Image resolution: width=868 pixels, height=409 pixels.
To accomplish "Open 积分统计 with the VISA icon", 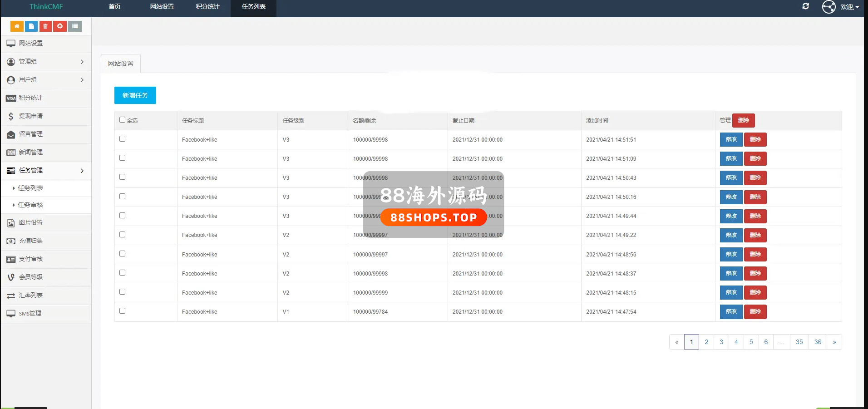I will [x=30, y=98].
